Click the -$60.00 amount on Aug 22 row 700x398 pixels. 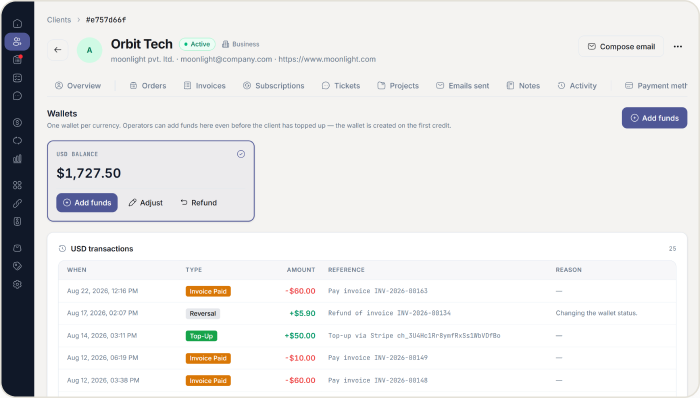pyautogui.click(x=300, y=291)
